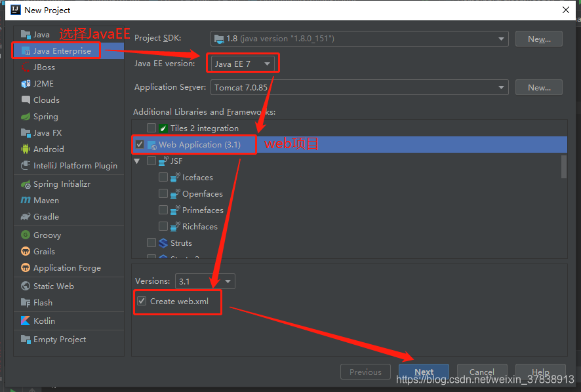This screenshot has height=392, width=581.
Task: Close the New Project dialog
Action: pos(566,10)
